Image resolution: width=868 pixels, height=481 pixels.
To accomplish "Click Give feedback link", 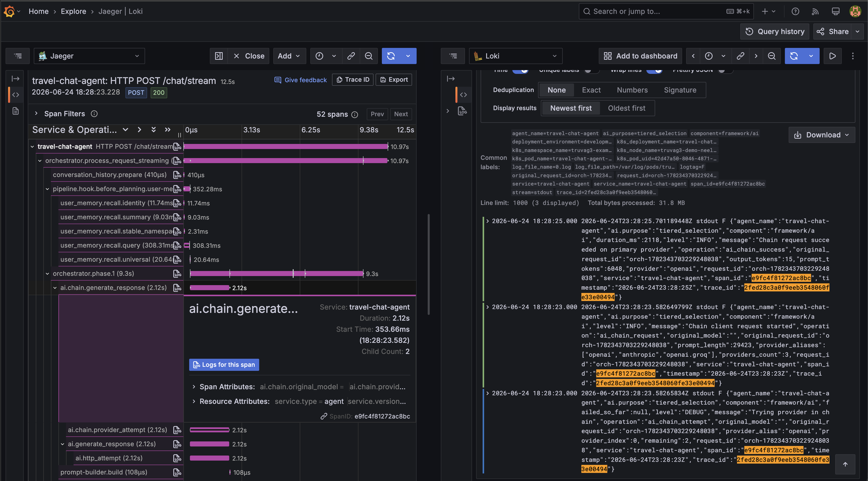I will [301, 80].
